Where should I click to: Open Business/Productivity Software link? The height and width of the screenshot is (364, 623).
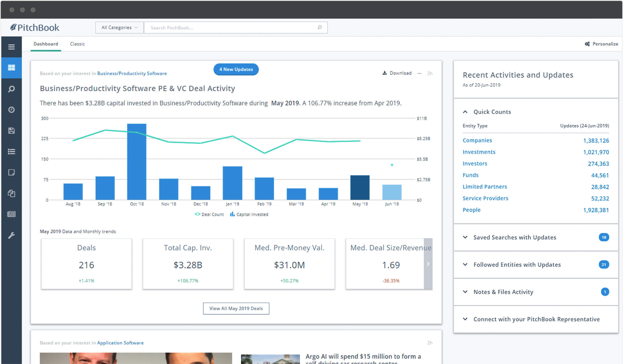tap(132, 73)
